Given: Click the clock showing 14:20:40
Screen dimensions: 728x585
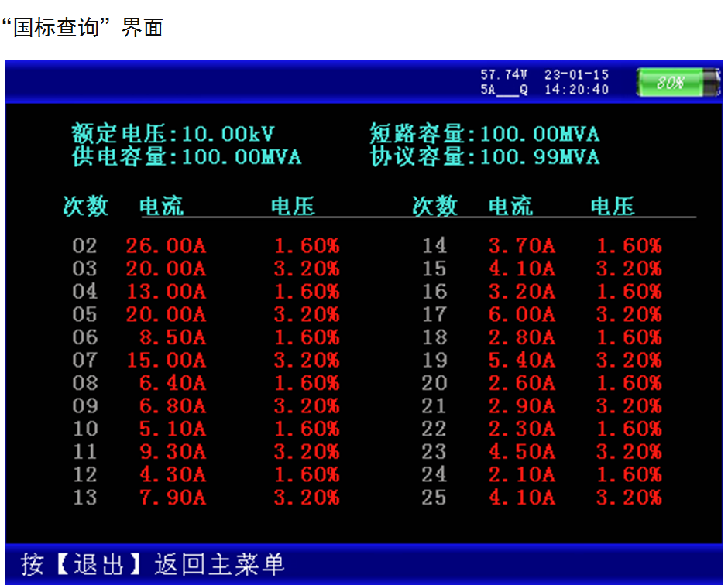Looking at the screenshot, I should click(x=576, y=90).
